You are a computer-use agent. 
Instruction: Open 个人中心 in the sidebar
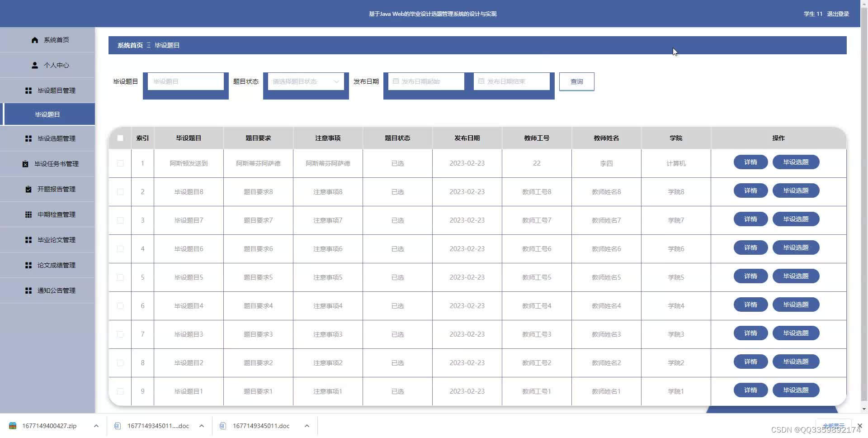click(47, 65)
